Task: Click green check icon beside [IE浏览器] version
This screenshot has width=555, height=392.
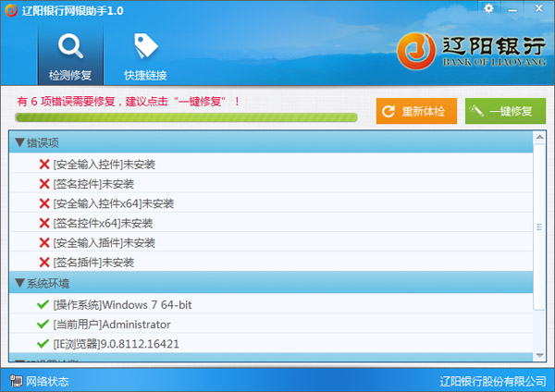Action: 43,344
